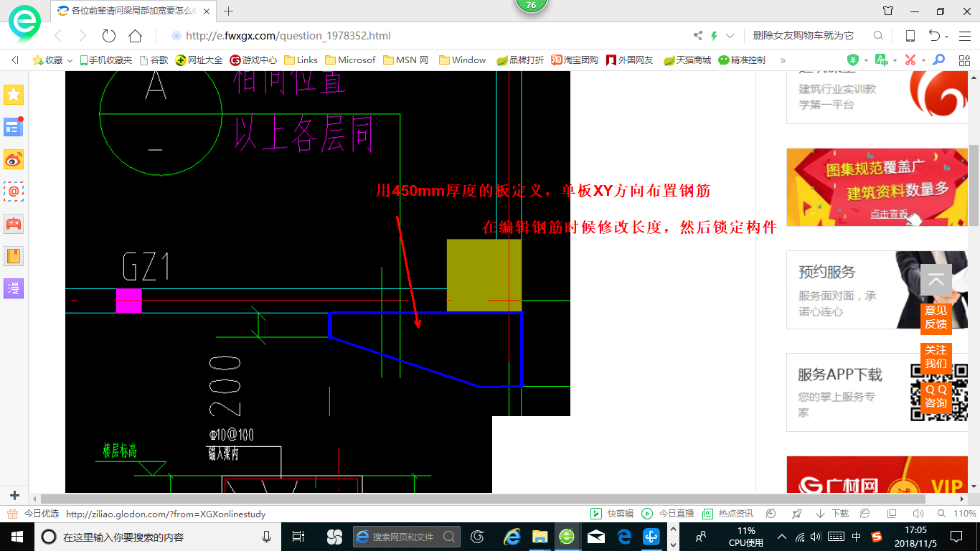Open the skin/shirt icon in the title bar
The height and width of the screenshot is (551, 980).
888,11
